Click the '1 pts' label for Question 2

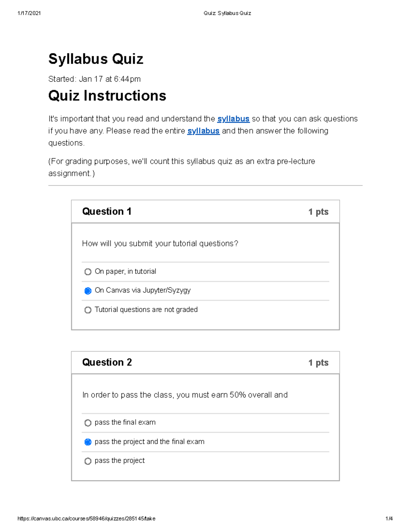click(x=318, y=362)
